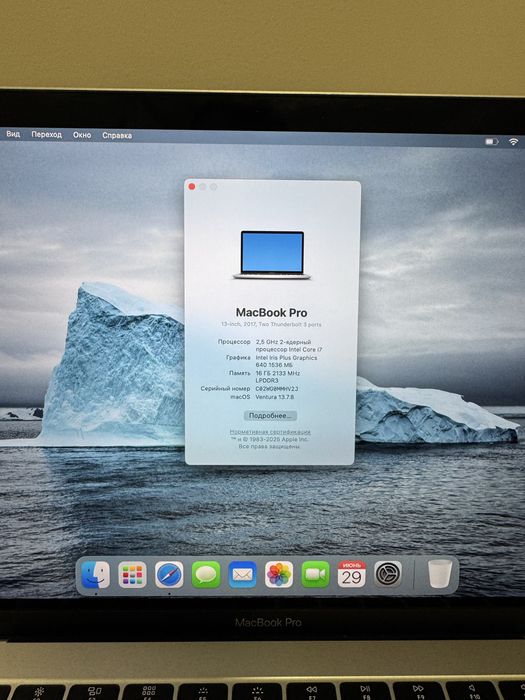Open the Trash in the Dock

point(440,574)
